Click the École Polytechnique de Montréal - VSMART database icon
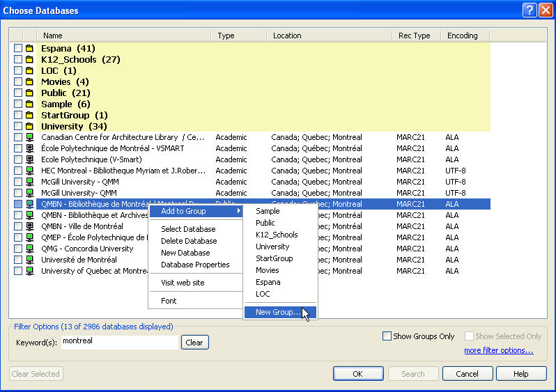 pyautogui.click(x=30, y=148)
